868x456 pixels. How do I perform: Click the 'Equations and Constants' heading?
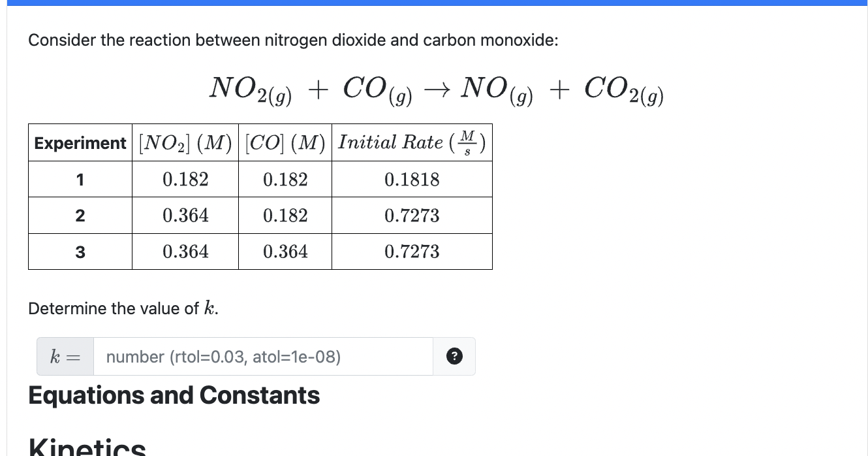click(x=174, y=395)
